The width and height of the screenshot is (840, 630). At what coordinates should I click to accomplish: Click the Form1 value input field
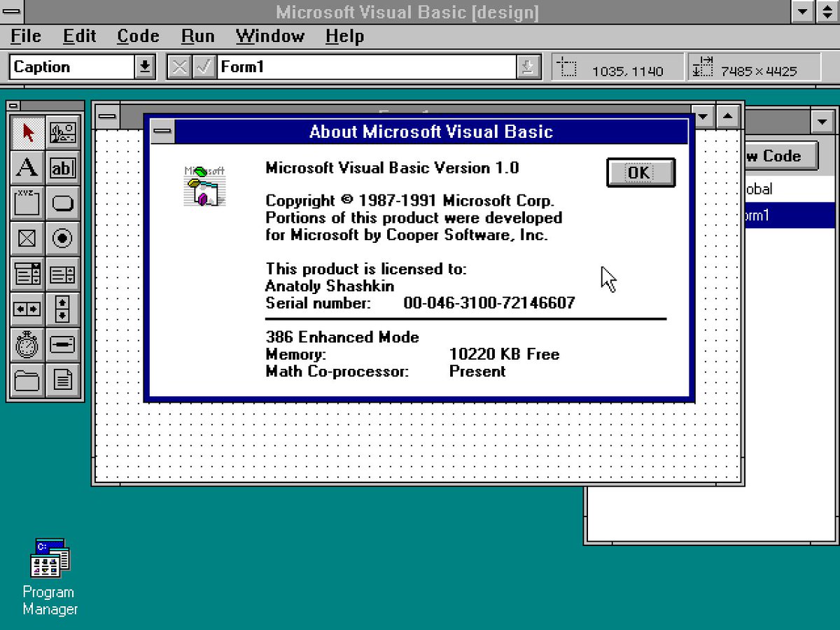tap(367, 67)
